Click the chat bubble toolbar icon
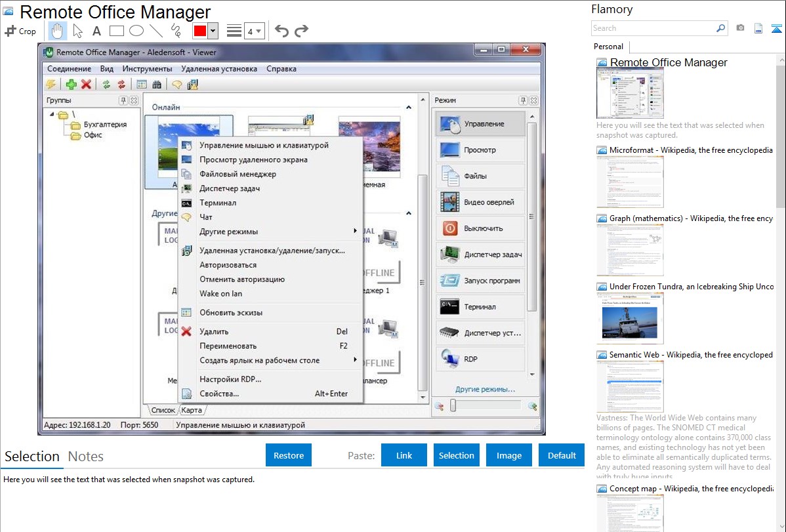The height and width of the screenshot is (532, 786). (x=176, y=85)
